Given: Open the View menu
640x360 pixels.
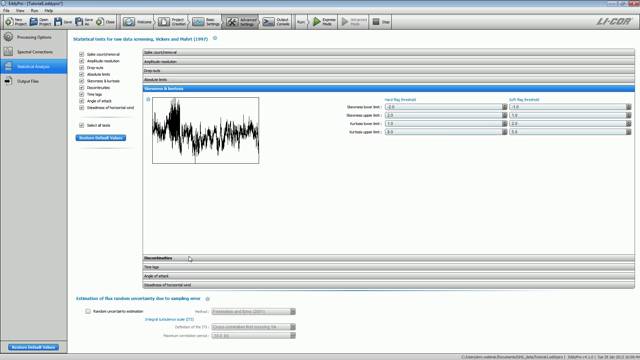Looking at the screenshot, I should 20,11.
